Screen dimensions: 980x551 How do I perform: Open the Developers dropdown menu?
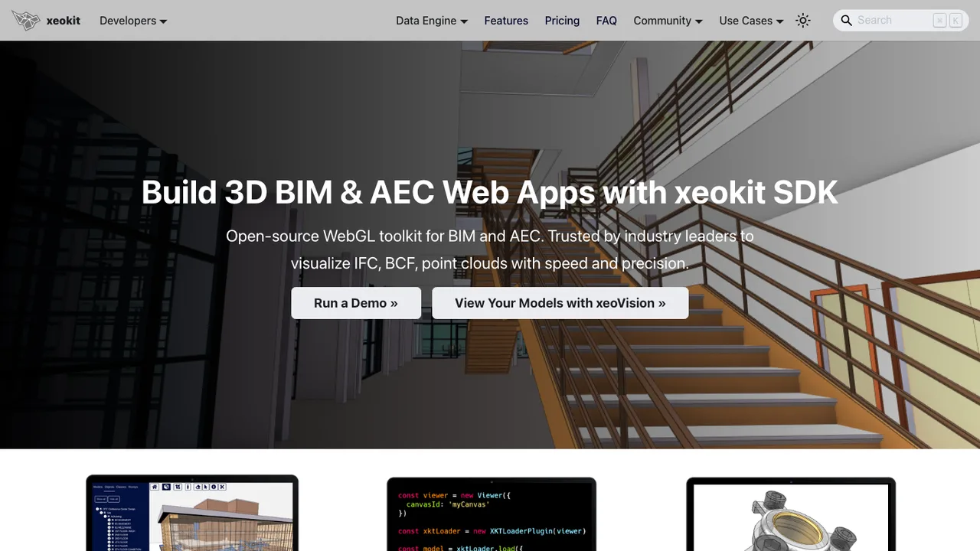click(x=133, y=21)
